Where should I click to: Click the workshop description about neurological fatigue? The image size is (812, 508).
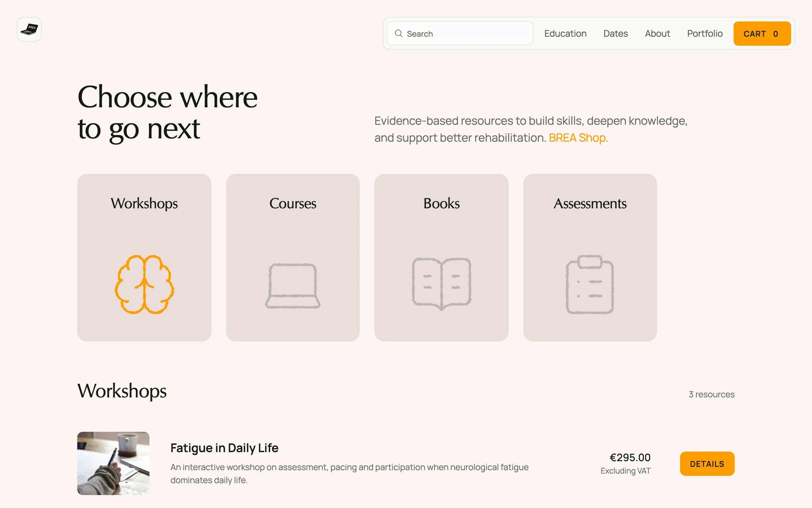(x=349, y=473)
